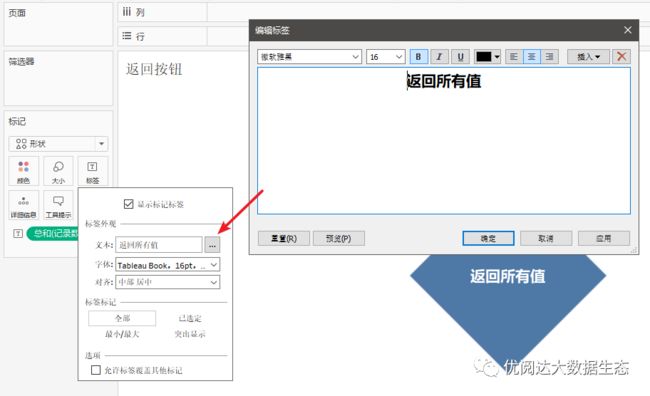
Task: Click the 取消 cancel button
Action: [546, 238]
